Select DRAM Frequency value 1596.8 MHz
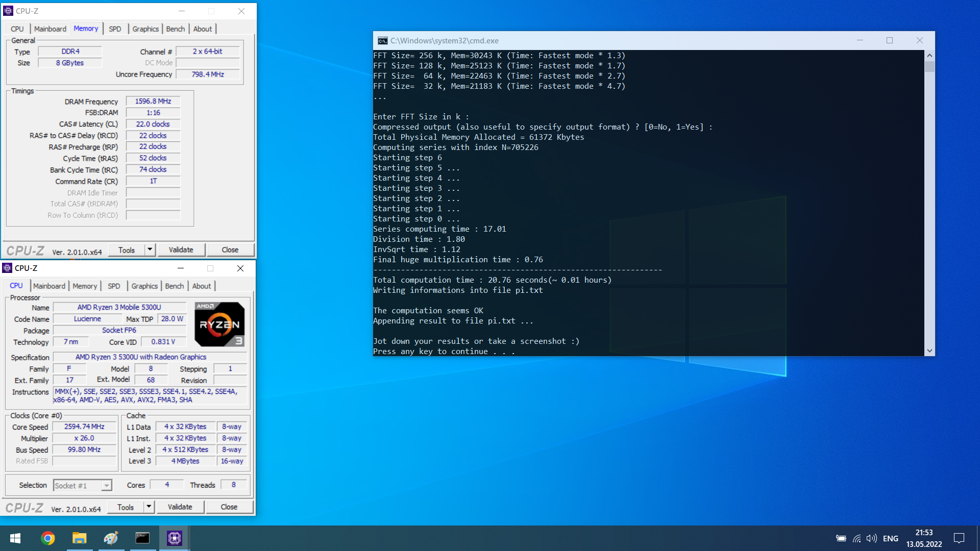 153,102
